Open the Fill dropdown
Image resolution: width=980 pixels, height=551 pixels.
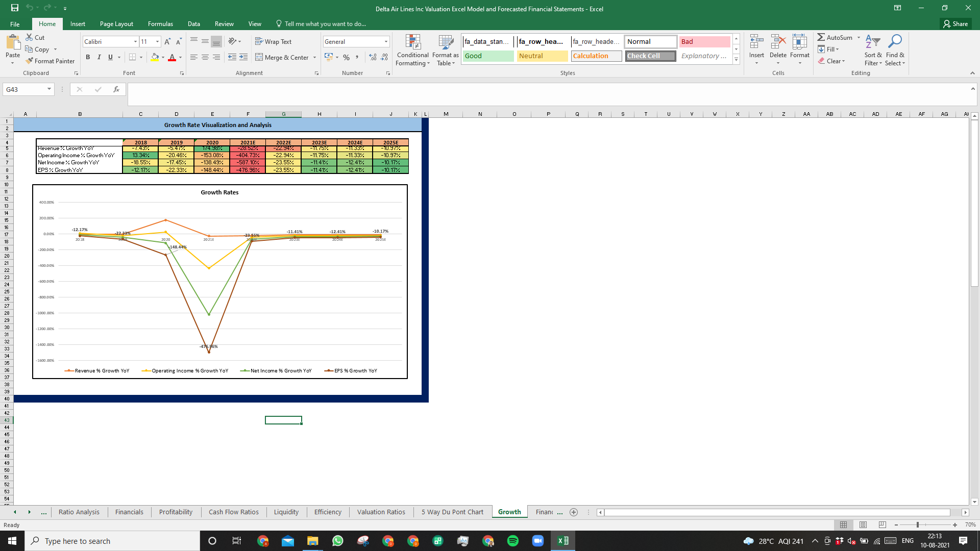coord(829,49)
